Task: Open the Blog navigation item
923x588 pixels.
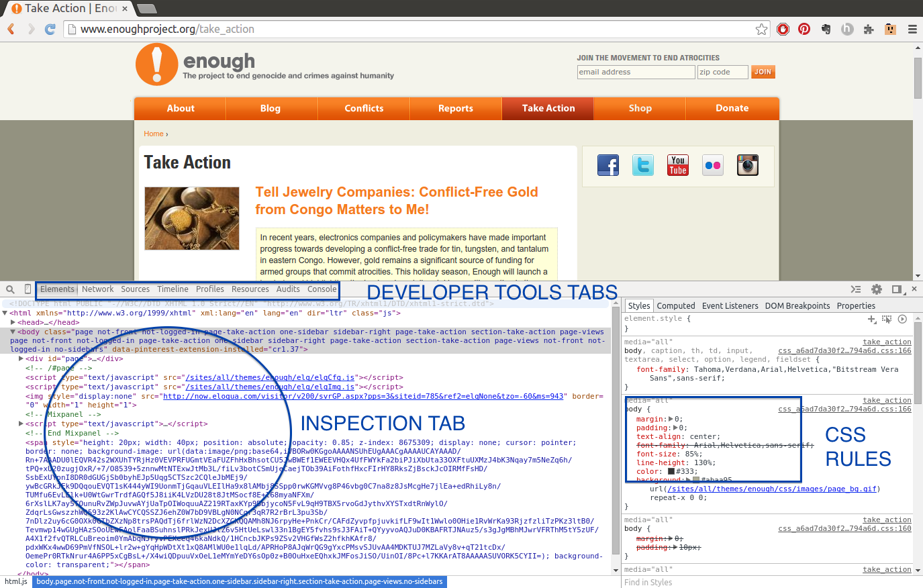Action: pos(271,108)
